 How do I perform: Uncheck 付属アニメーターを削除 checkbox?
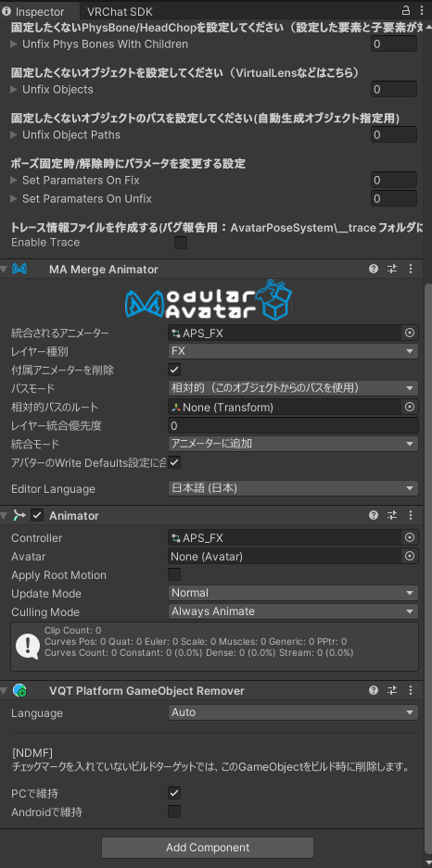(x=174, y=370)
